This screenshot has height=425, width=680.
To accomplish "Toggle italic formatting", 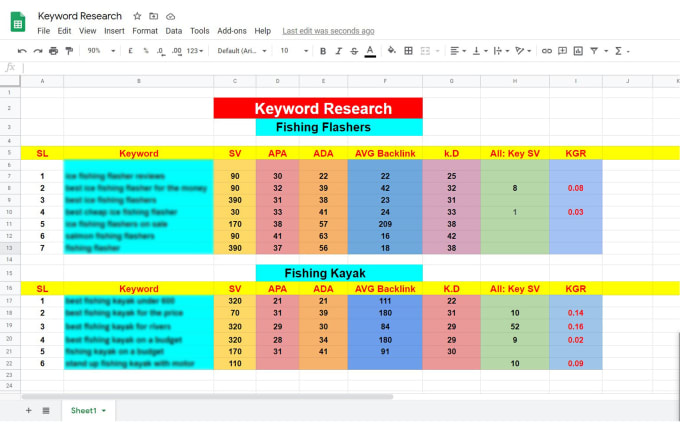I will (339, 51).
